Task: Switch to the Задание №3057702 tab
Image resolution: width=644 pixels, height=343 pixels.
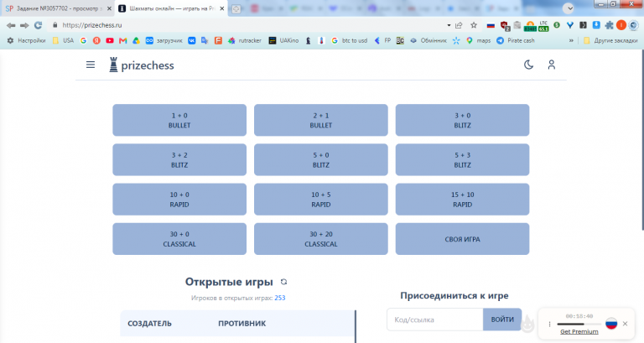Action: (58, 8)
